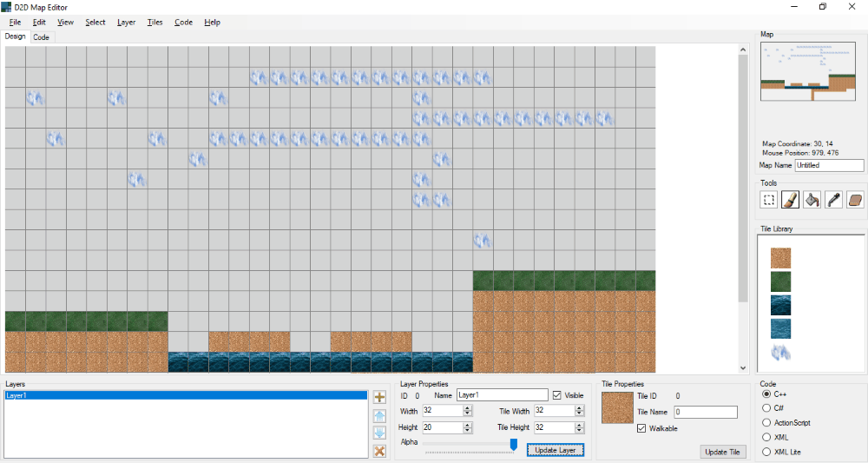Viewport: 868px width, 463px height.
Task: Pick the ice crystal tile in Tile Library
Action: [780, 352]
